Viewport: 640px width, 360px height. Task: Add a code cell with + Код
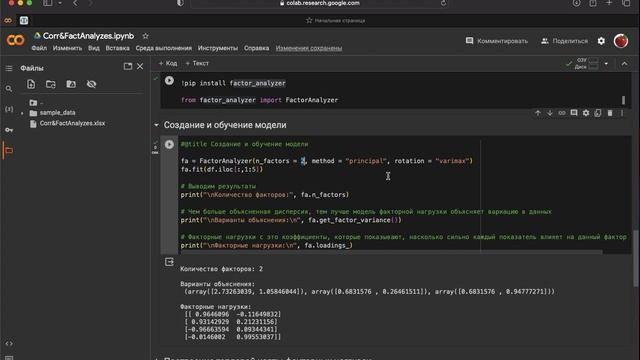pyautogui.click(x=168, y=63)
